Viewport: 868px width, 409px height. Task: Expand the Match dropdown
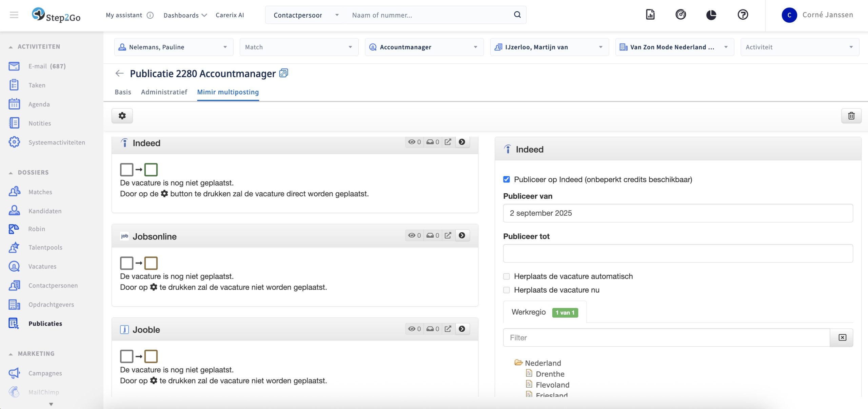299,47
